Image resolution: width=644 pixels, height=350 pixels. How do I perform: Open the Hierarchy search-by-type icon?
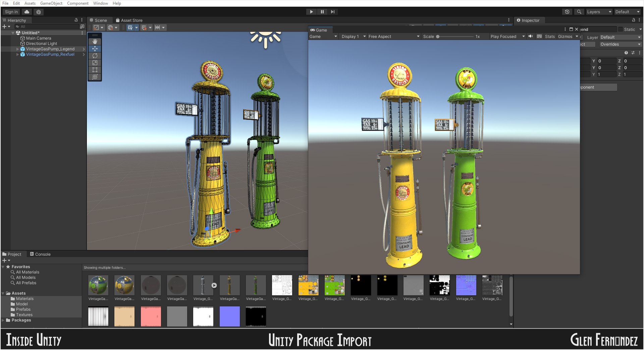click(x=82, y=27)
